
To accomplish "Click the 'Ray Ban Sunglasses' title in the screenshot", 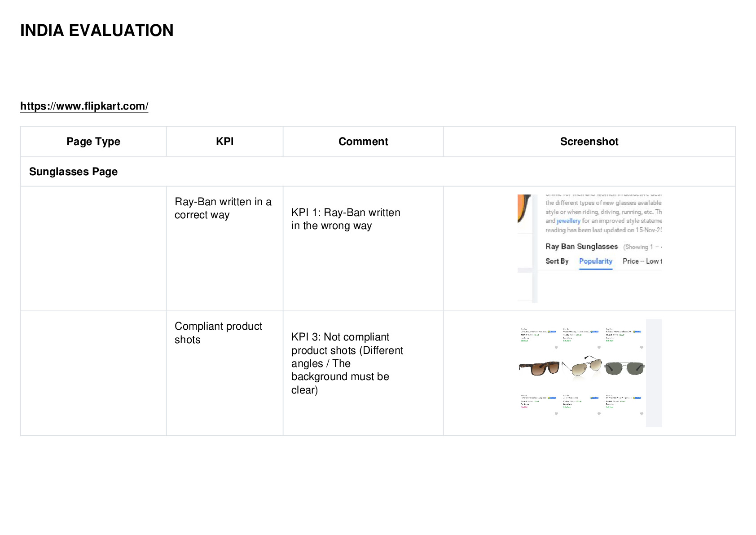I will tap(582, 247).
